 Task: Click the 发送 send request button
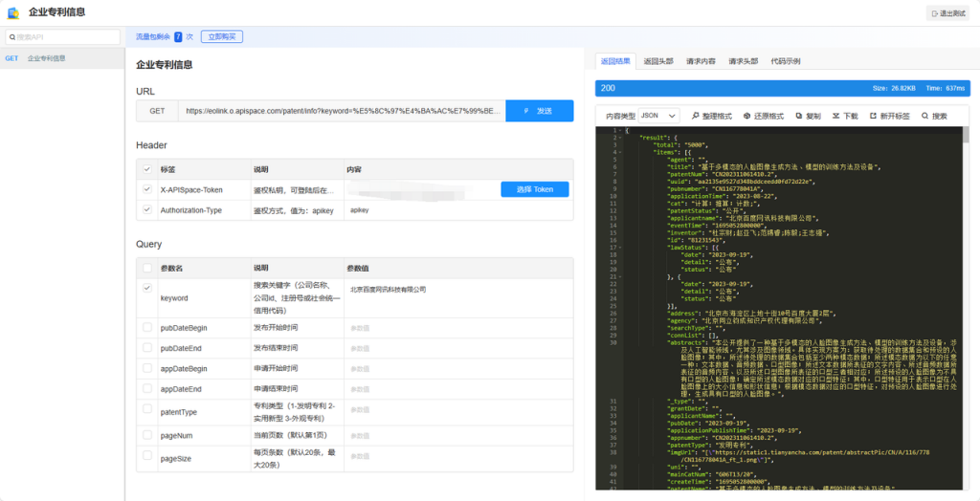[x=540, y=111]
